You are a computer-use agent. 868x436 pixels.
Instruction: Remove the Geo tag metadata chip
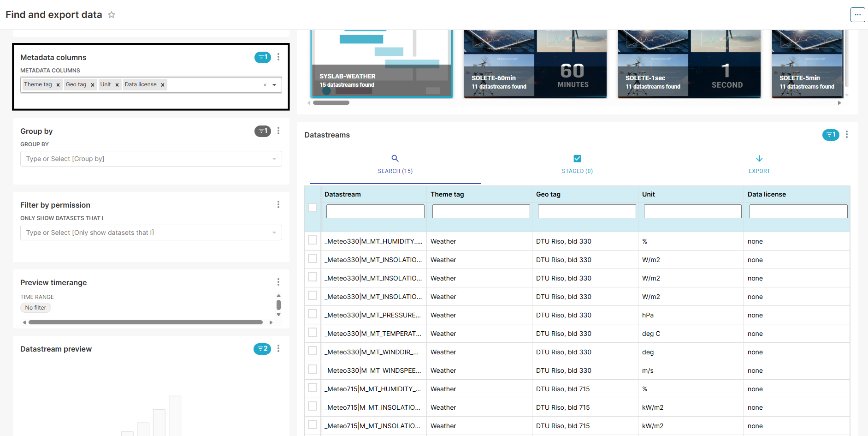(x=93, y=85)
